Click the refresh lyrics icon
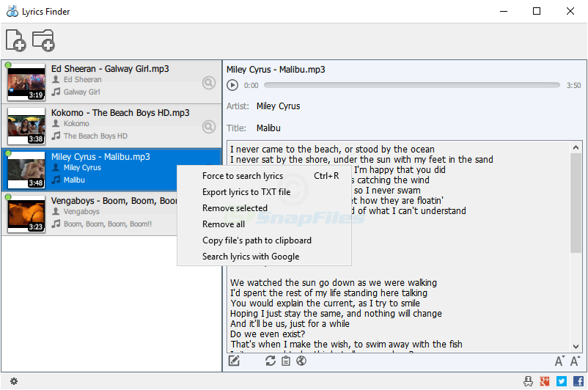Screen dimensions: 588x390 [x=271, y=360]
